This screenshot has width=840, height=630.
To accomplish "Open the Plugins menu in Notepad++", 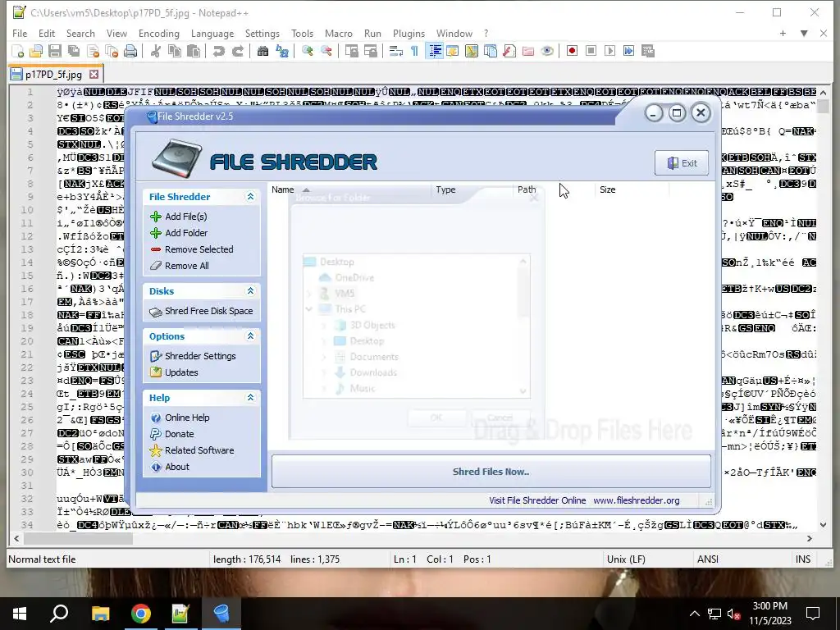I will (409, 33).
